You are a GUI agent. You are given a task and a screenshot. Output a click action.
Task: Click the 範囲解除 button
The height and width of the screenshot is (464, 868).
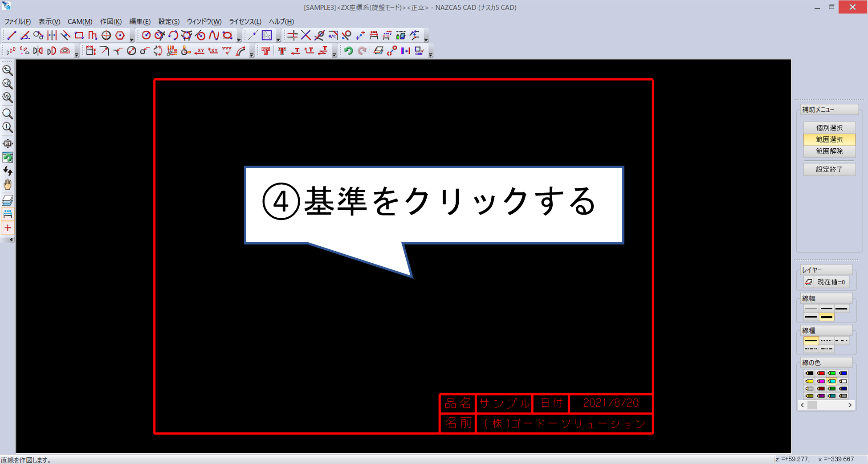[x=829, y=151]
